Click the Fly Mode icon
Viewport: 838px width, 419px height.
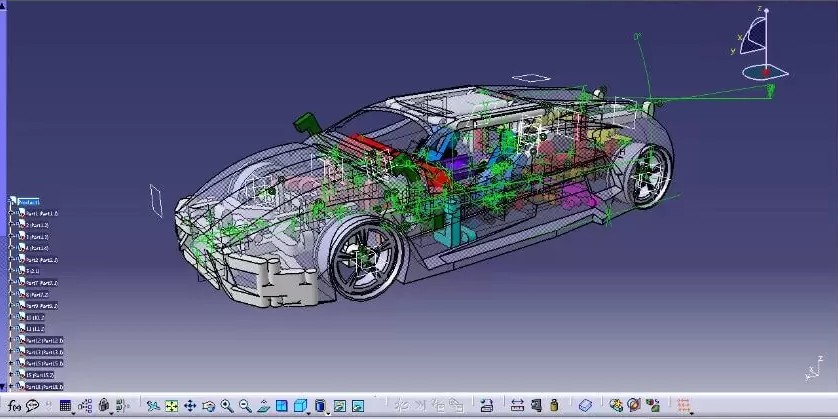(x=153, y=406)
